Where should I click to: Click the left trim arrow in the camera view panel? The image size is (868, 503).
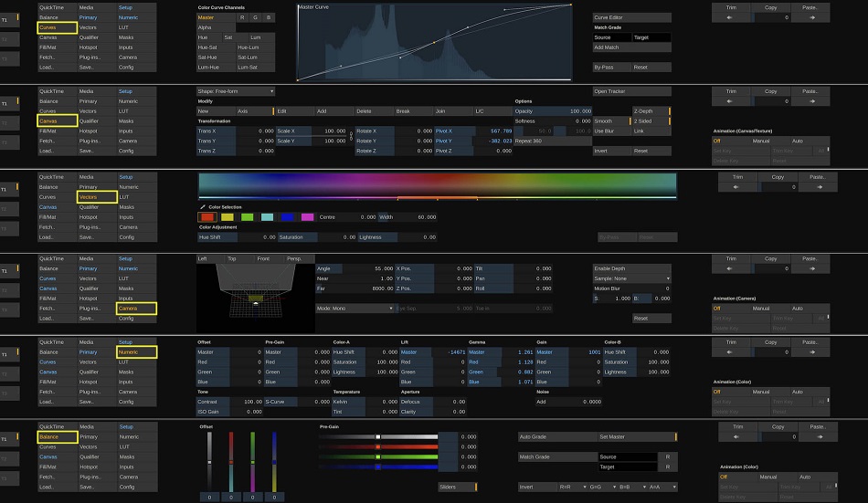(x=731, y=268)
